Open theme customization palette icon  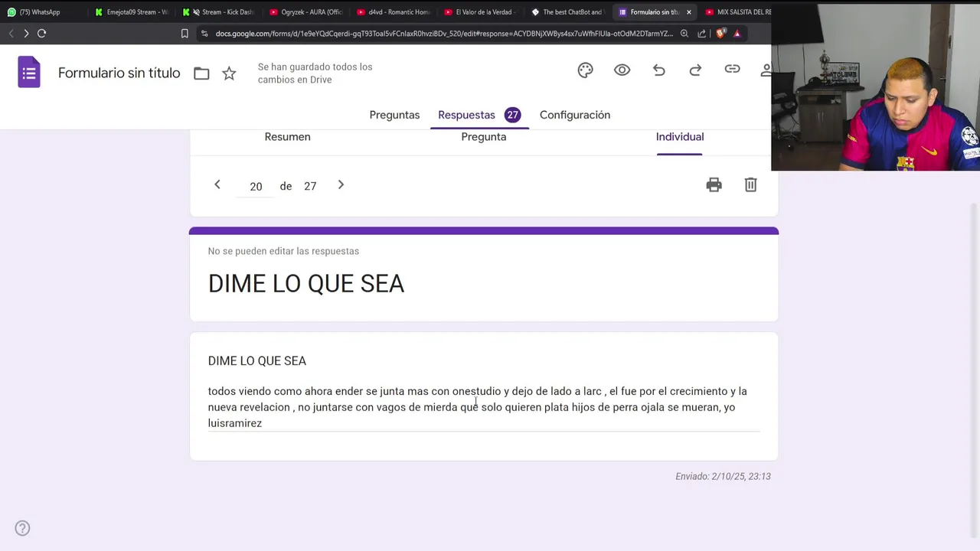tap(585, 70)
